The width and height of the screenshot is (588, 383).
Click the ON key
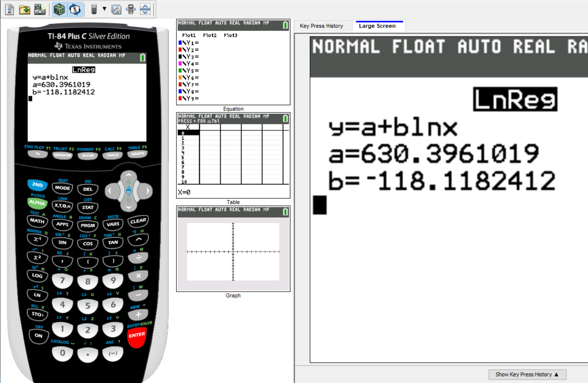pyautogui.click(x=39, y=336)
